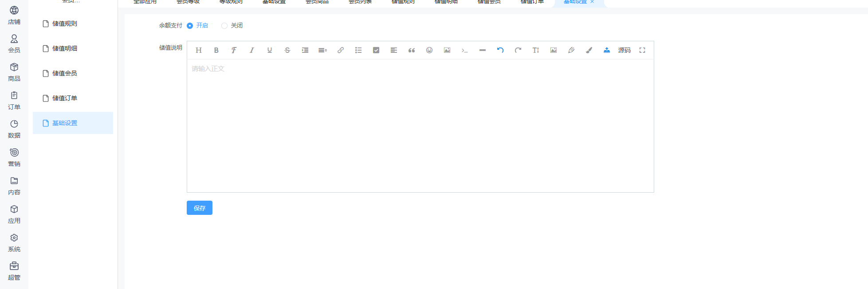The image size is (868, 289).
Task: Click the pen attachment icon
Action: point(571,50)
